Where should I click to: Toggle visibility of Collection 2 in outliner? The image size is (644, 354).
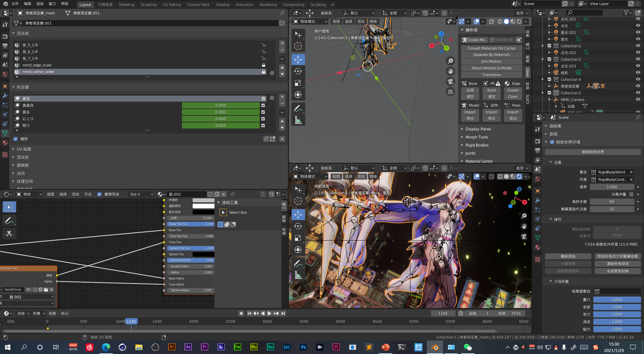click(x=638, y=46)
